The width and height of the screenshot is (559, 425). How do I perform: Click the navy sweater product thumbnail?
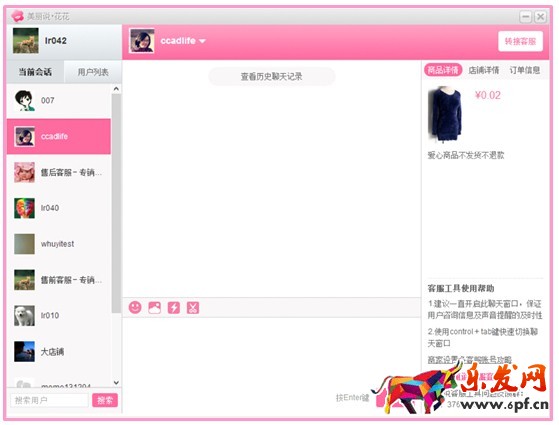446,114
